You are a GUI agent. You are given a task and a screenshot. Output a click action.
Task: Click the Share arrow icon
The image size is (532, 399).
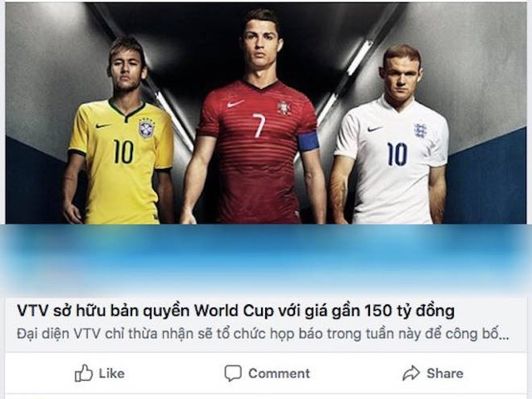411,373
